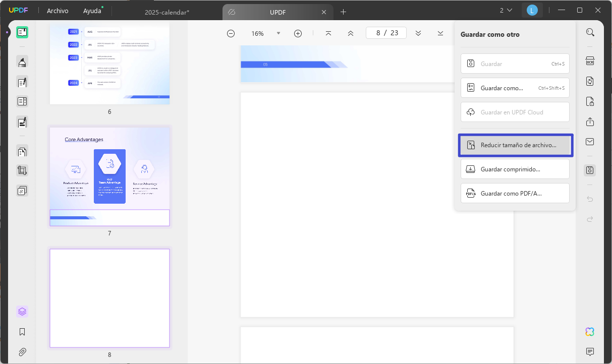612x364 pixels.
Task: Open the Protect PDF with password tool
Action: click(x=590, y=101)
